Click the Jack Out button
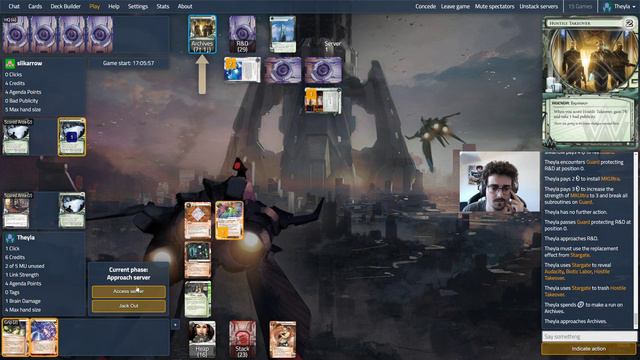 point(129,306)
